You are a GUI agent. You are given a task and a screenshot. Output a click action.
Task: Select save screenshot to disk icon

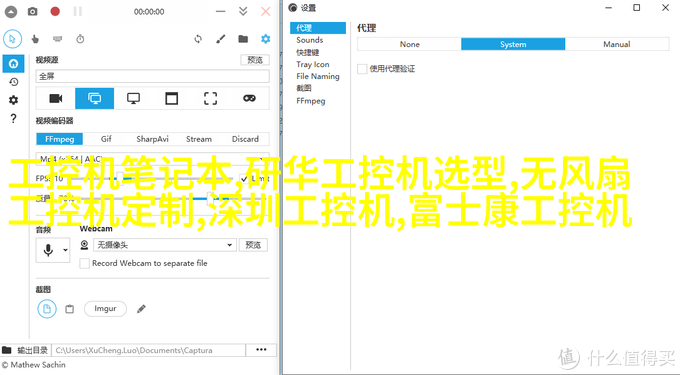click(47, 309)
